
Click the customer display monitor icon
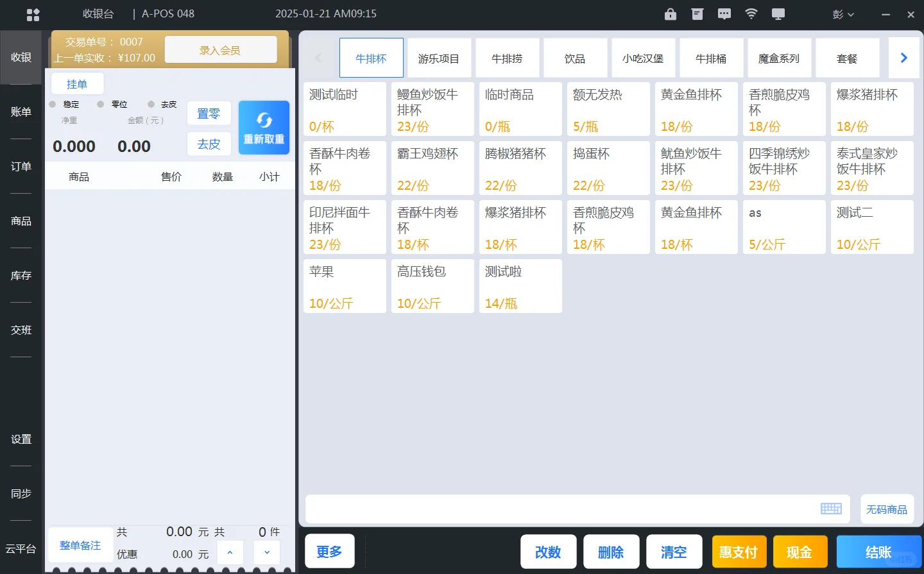click(x=778, y=13)
